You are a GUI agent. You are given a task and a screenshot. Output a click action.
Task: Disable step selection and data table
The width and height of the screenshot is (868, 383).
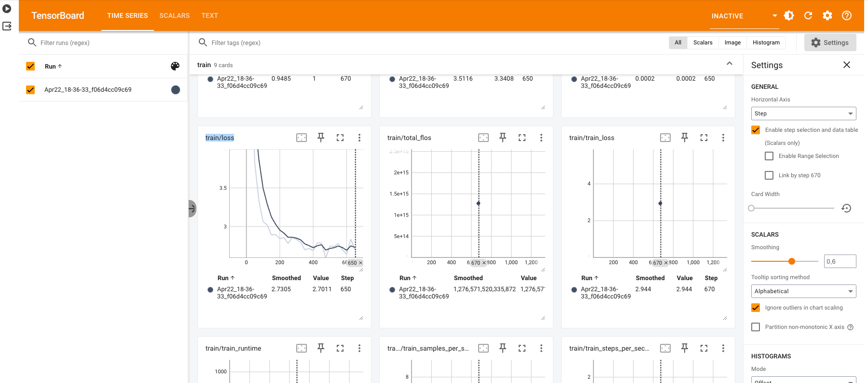coord(756,130)
